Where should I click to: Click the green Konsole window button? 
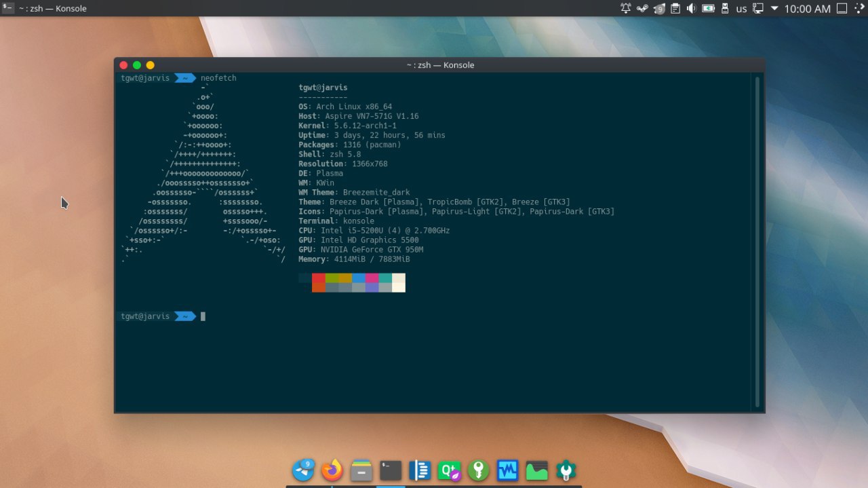[x=137, y=65]
